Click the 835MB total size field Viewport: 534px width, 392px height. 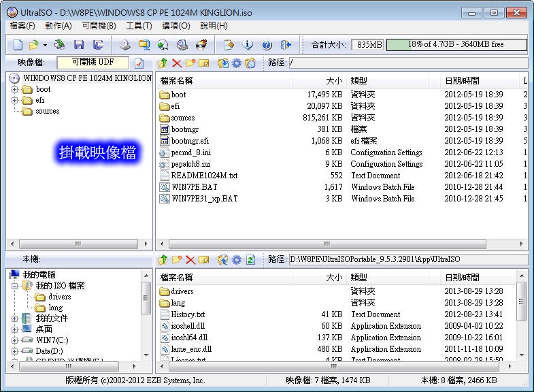click(368, 45)
